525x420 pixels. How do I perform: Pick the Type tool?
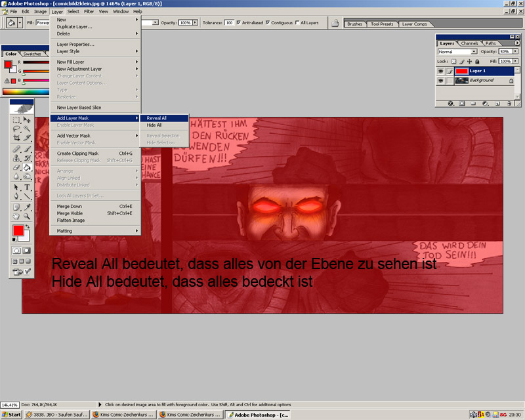27,187
